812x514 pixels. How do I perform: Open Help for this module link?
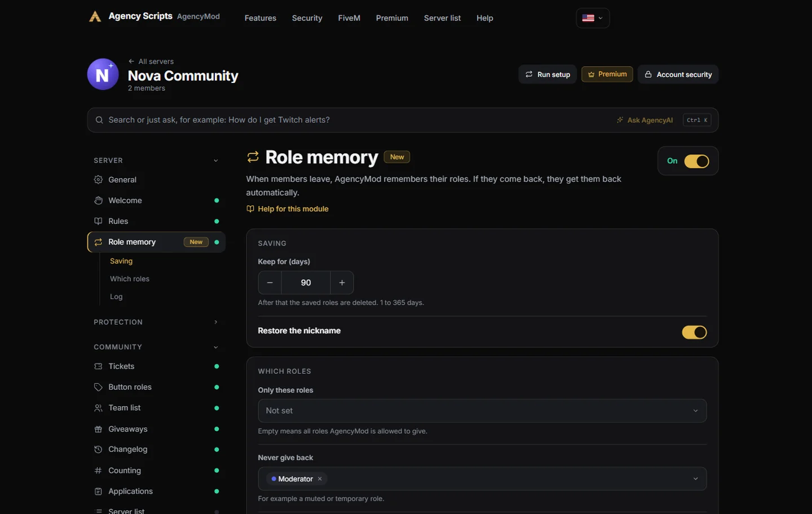point(288,209)
